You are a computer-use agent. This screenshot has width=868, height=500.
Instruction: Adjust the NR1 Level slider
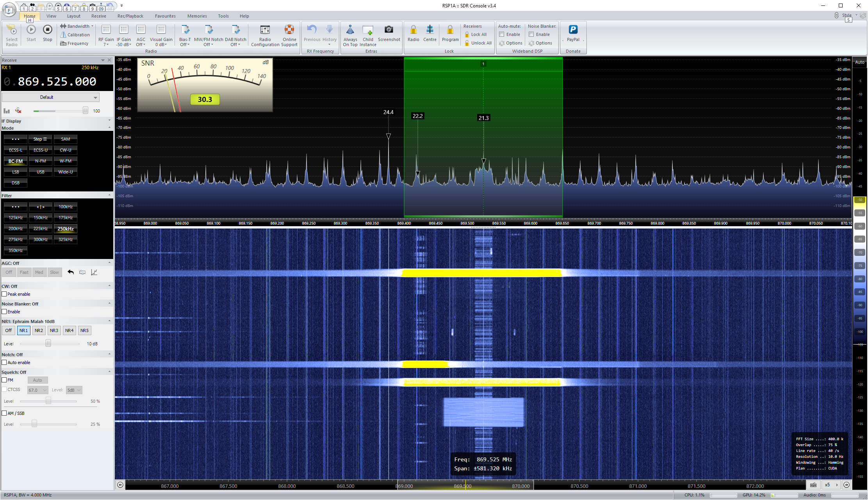point(48,344)
